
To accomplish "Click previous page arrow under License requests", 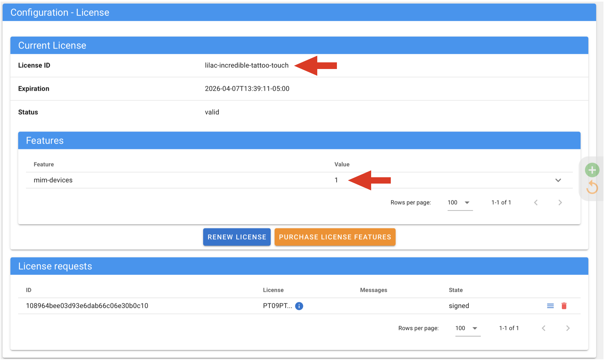I will pos(544,328).
